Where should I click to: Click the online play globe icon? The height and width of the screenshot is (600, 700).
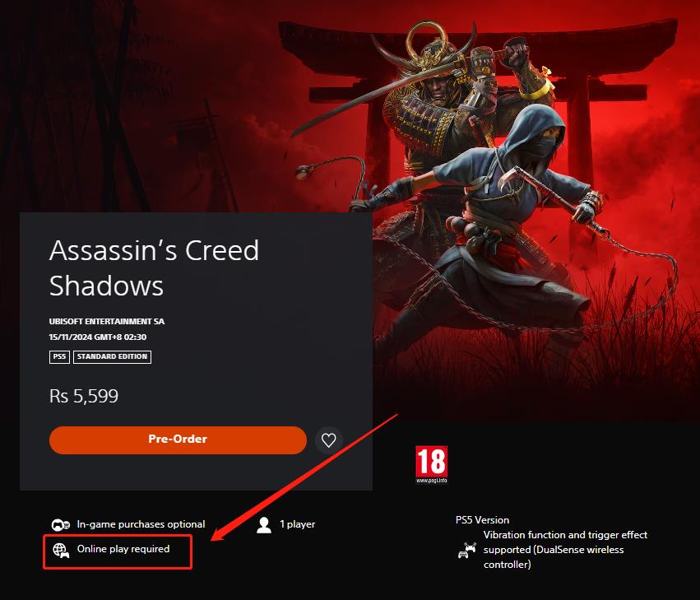point(61,551)
